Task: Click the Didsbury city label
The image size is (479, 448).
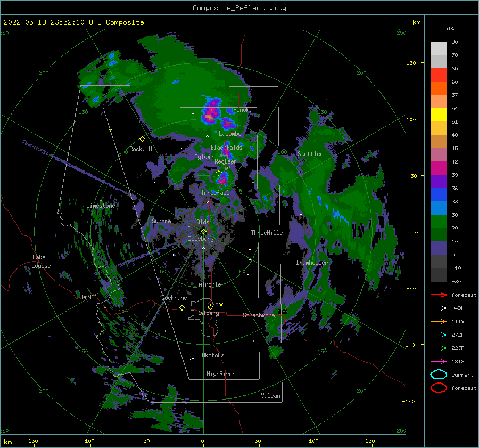Action: pyautogui.click(x=201, y=239)
